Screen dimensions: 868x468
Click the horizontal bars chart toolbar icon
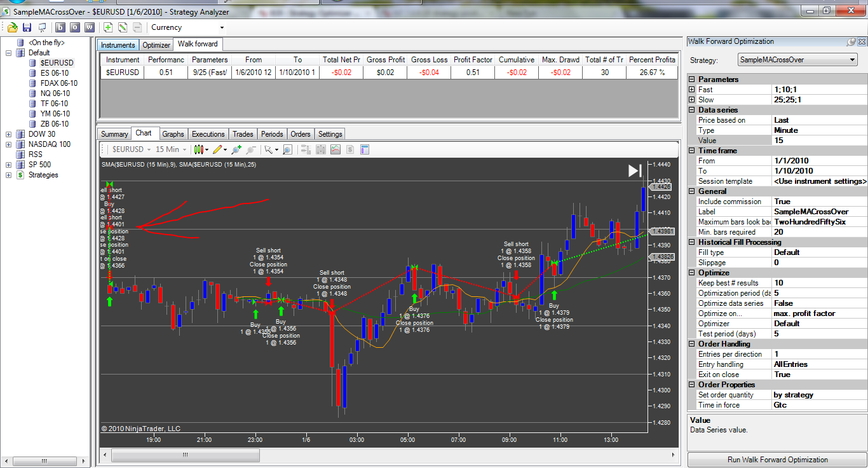point(306,149)
